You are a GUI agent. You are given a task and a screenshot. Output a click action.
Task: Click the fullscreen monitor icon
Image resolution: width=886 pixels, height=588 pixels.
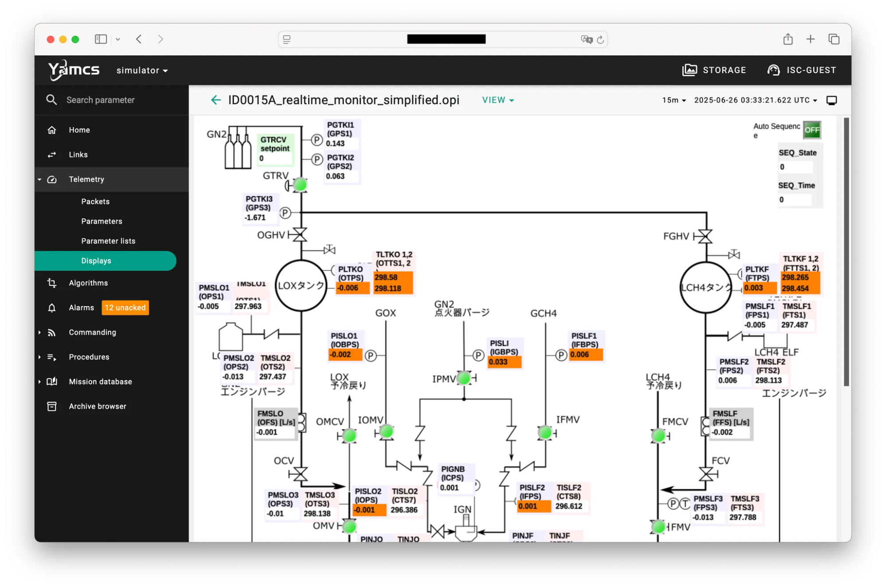831,100
